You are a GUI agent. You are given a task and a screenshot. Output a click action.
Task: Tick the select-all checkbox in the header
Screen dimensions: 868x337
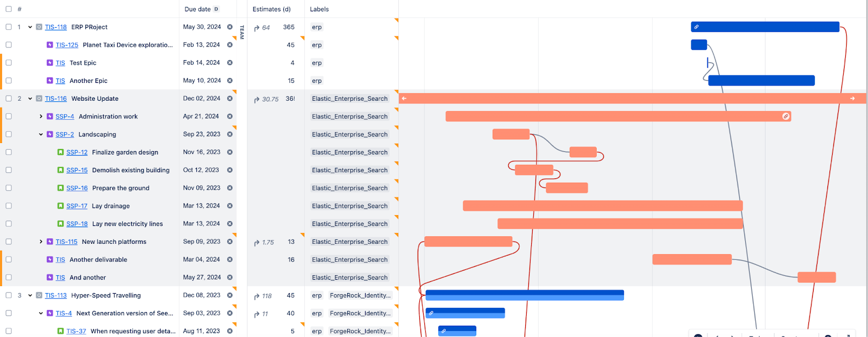click(9, 9)
